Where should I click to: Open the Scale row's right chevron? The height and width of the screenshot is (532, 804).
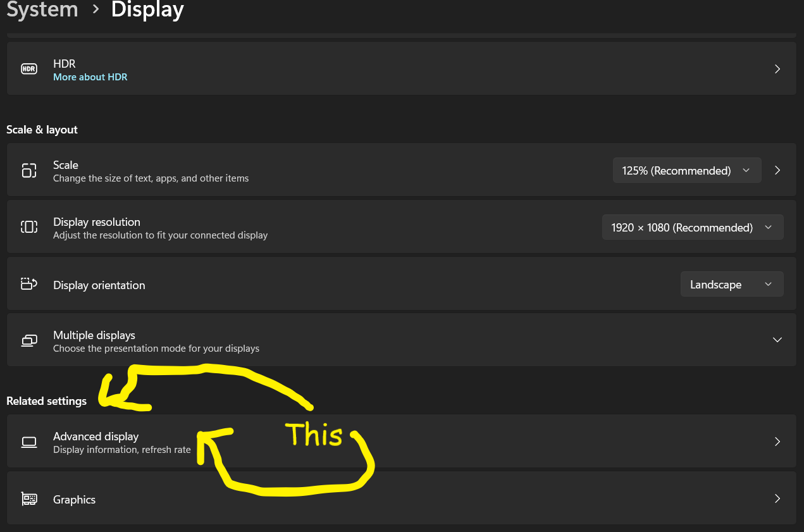[777, 170]
